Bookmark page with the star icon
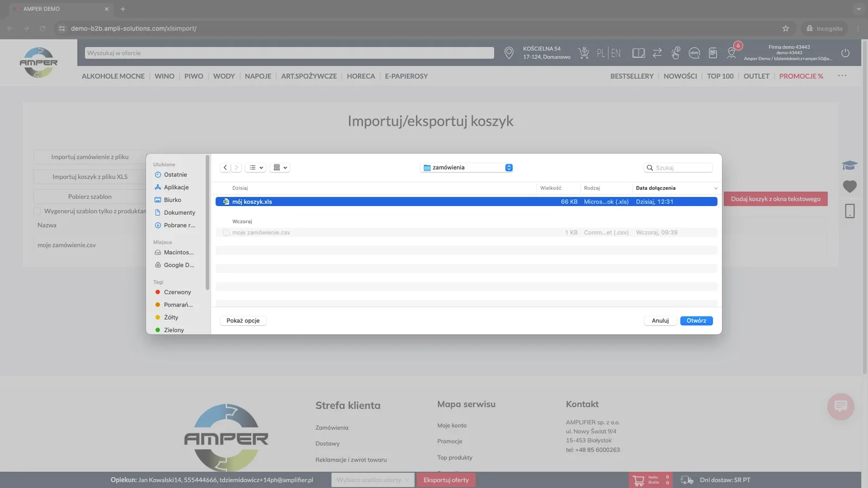Image resolution: width=868 pixels, height=488 pixels. pos(786,28)
